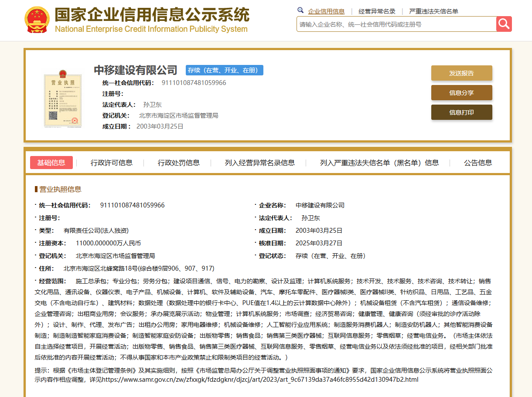532x397 pixels.
Task: Click 成立日期 value 2003年03月25日 in license info
Action: tap(319, 231)
